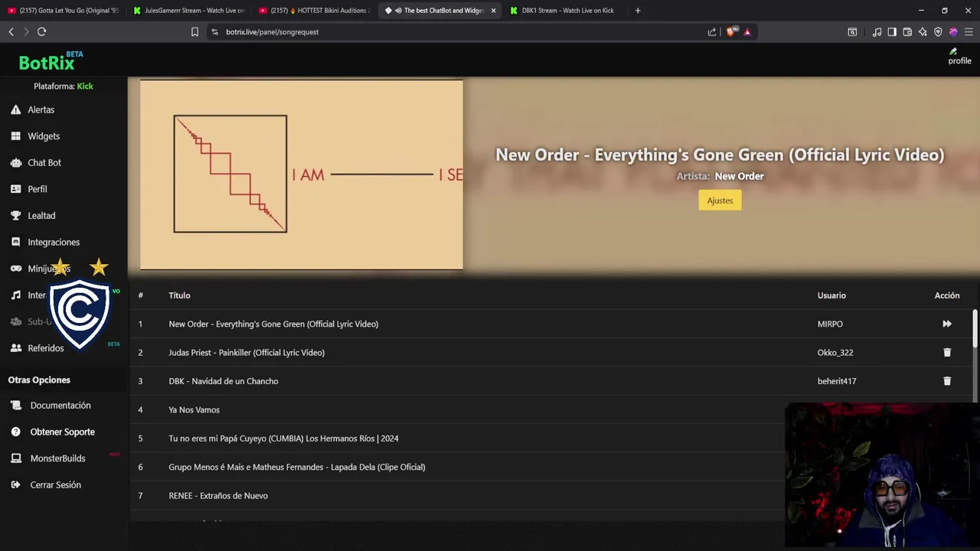Click the song queue vertical scrollbar

[975, 329]
